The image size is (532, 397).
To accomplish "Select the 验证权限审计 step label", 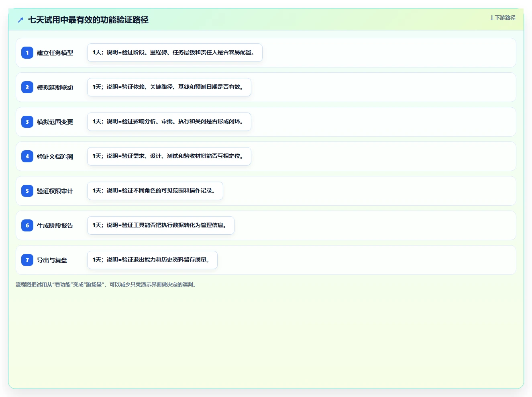I will click(55, 191).
